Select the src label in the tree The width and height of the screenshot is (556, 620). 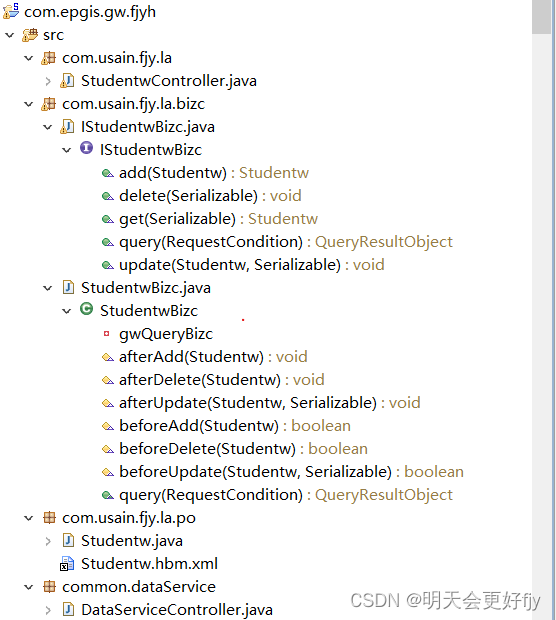(x=53, y=35)
